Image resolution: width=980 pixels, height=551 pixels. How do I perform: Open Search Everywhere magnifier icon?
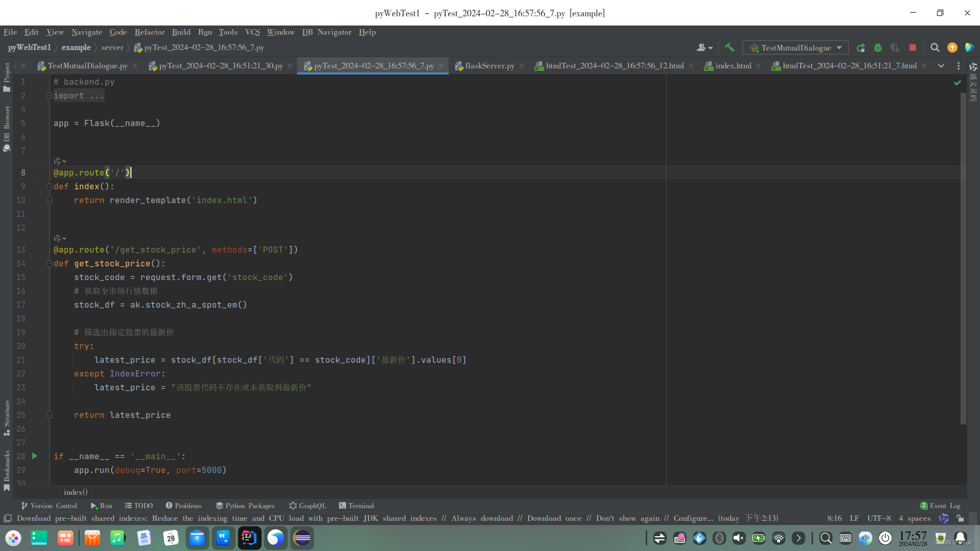point(935,47)
